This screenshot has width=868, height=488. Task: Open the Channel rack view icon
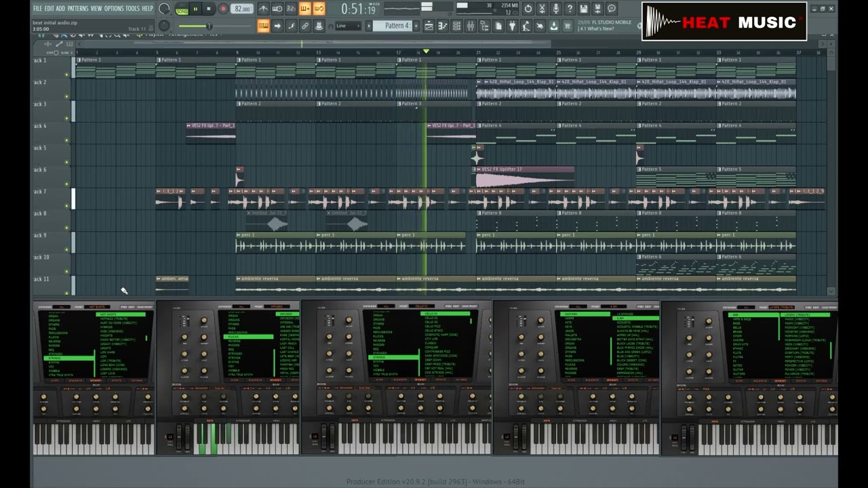(456, 26)
